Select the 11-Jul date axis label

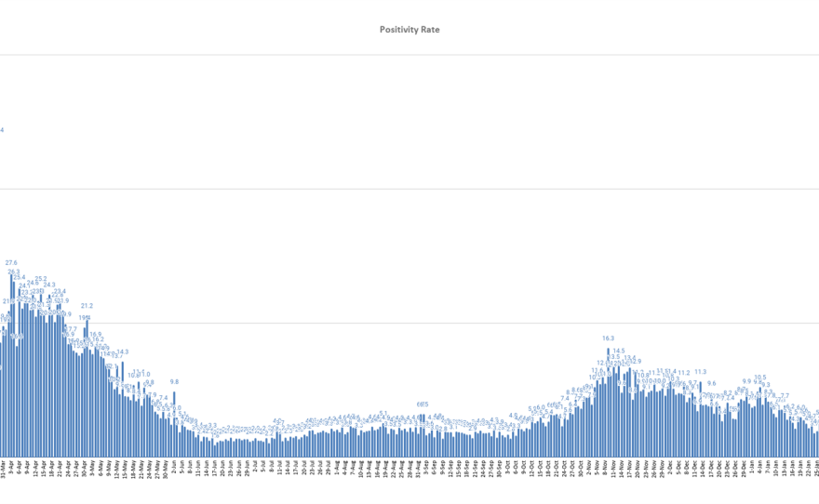(279, 469)
